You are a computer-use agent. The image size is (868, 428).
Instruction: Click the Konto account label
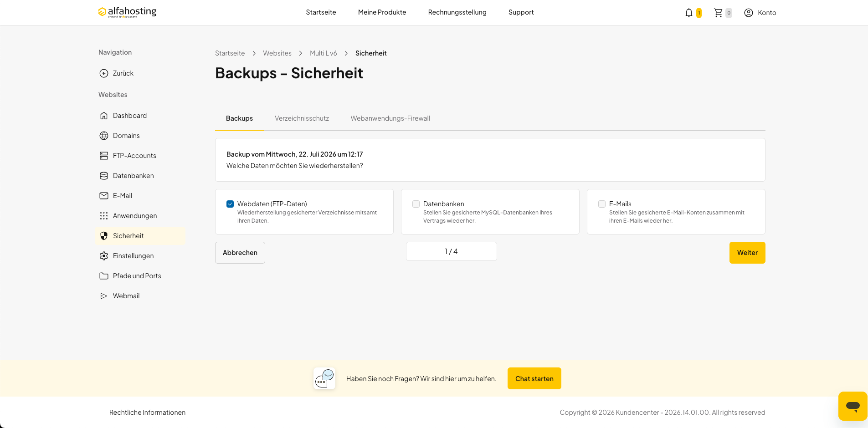(x=767, y=13)
